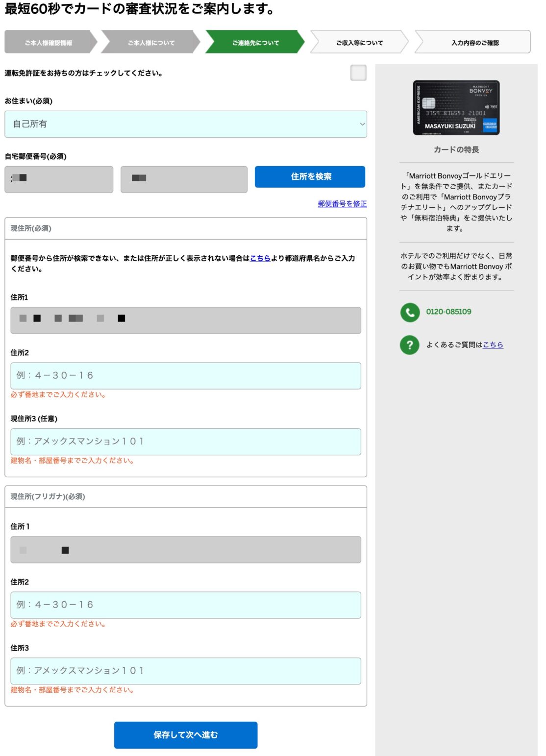Click こちら link for prefecture-based address entry
This screenshot has width=546, height=756.
260,258
